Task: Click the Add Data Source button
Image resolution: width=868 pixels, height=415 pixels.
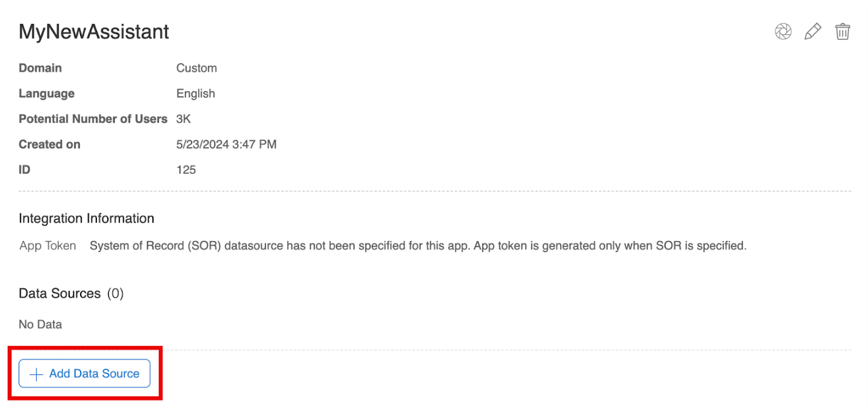Action: point(84,373)
